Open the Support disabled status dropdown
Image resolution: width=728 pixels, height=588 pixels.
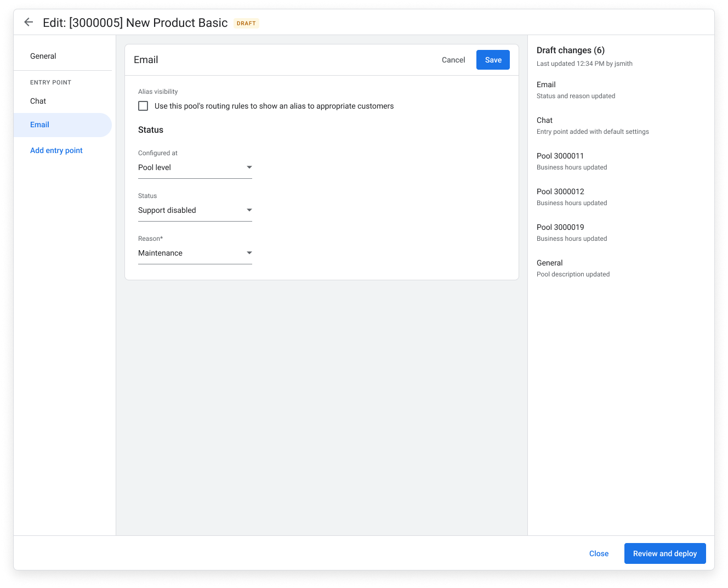tap(195, 210)
